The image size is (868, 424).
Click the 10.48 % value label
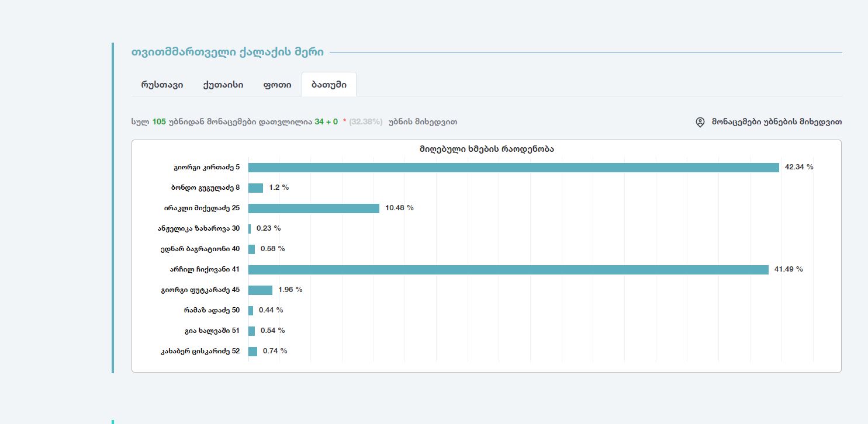click(399, 208)
